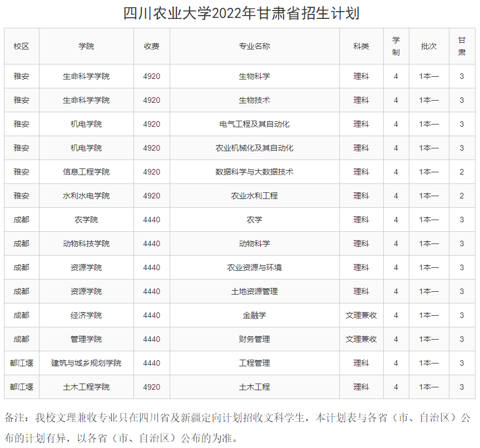The image size is (480, 448).
Task: Select 成都 in the 金融学 row
Action: [22, 315]
